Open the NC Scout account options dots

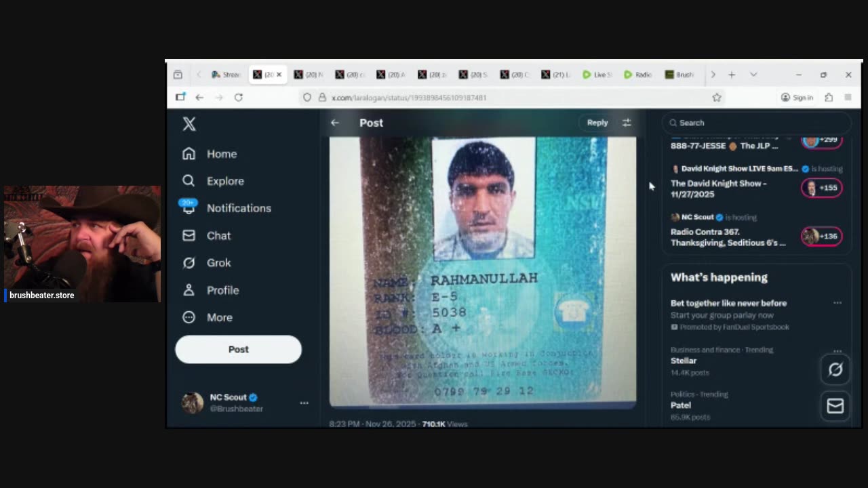[x=304, y=403]
